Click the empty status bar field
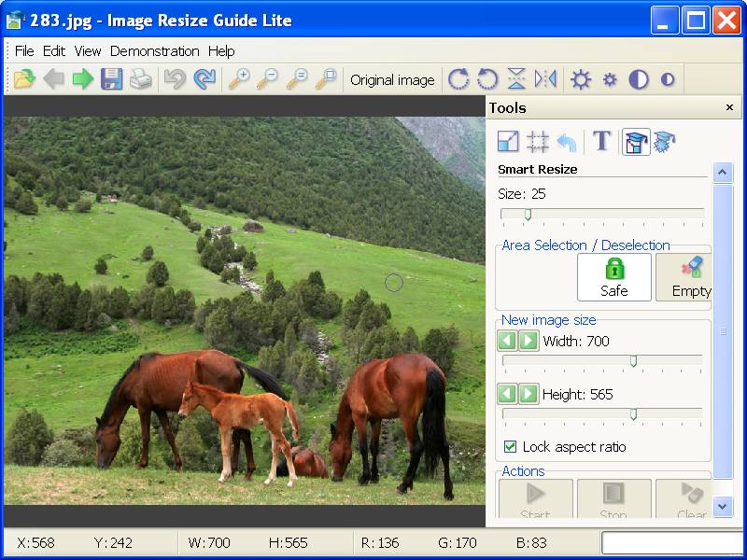This screenshot has height=560, width=747. point(670,543)
